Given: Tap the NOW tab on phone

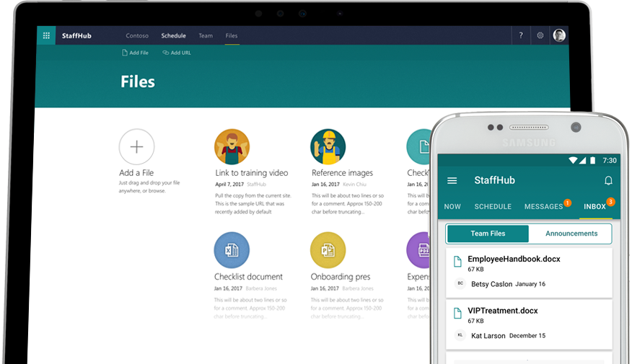Looking at the screenshot, I should 452,207.
